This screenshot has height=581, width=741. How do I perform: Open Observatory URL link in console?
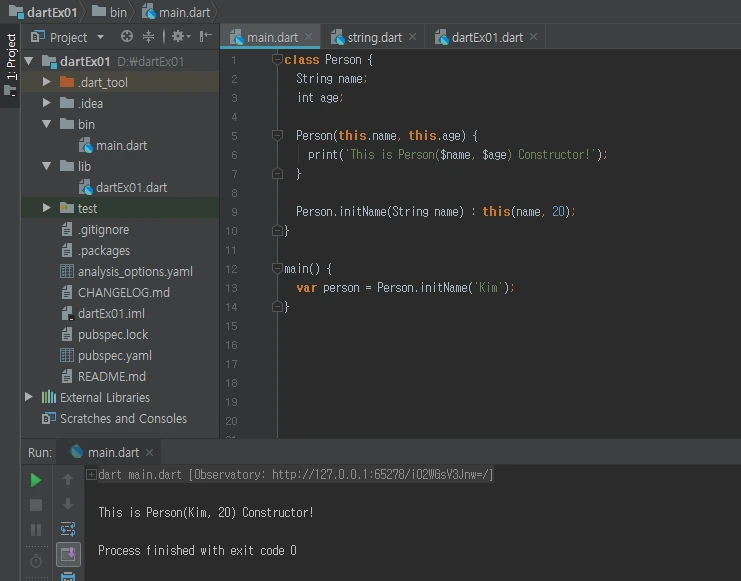tap(380, 474)
